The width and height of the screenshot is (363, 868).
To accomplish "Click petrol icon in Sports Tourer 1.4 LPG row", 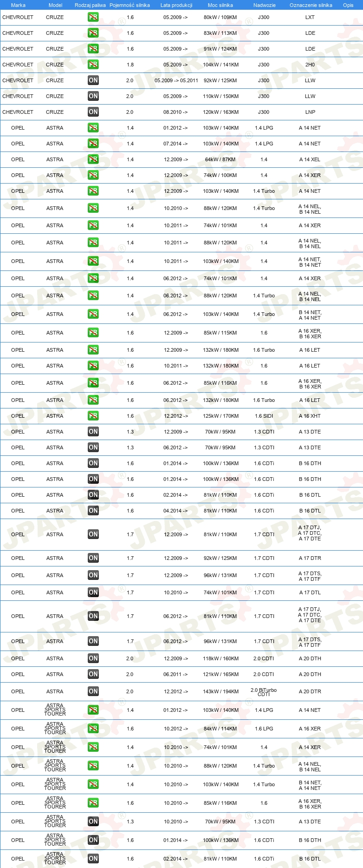I will click(x=93, y=710).
